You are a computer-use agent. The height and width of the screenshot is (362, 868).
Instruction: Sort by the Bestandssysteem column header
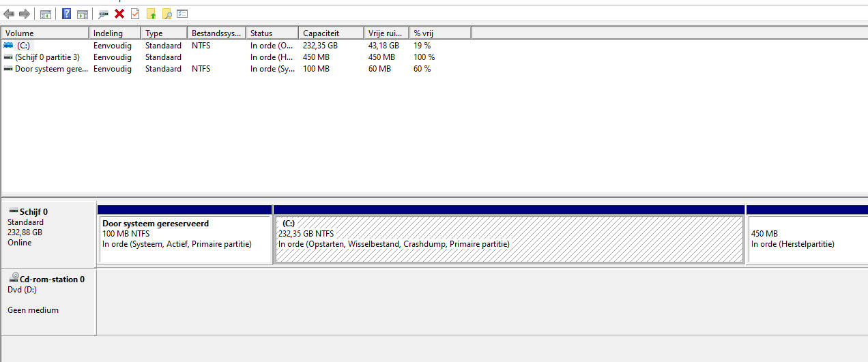point(216,33)
